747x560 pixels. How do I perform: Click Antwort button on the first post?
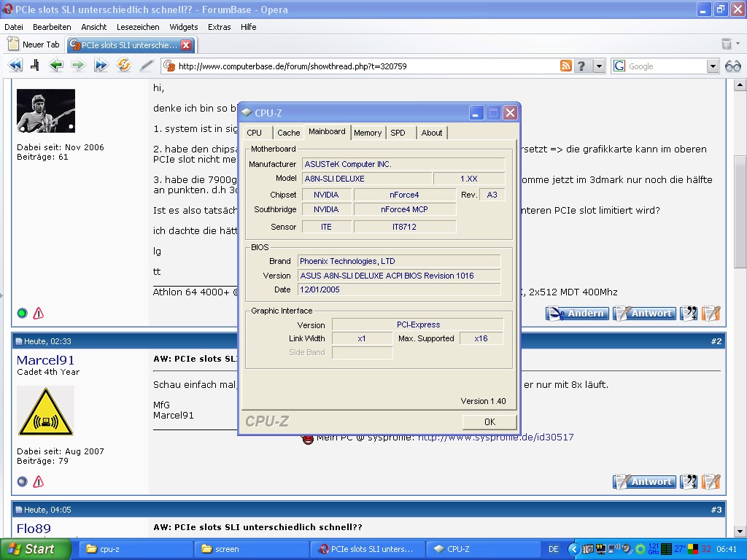pos(644,314)
